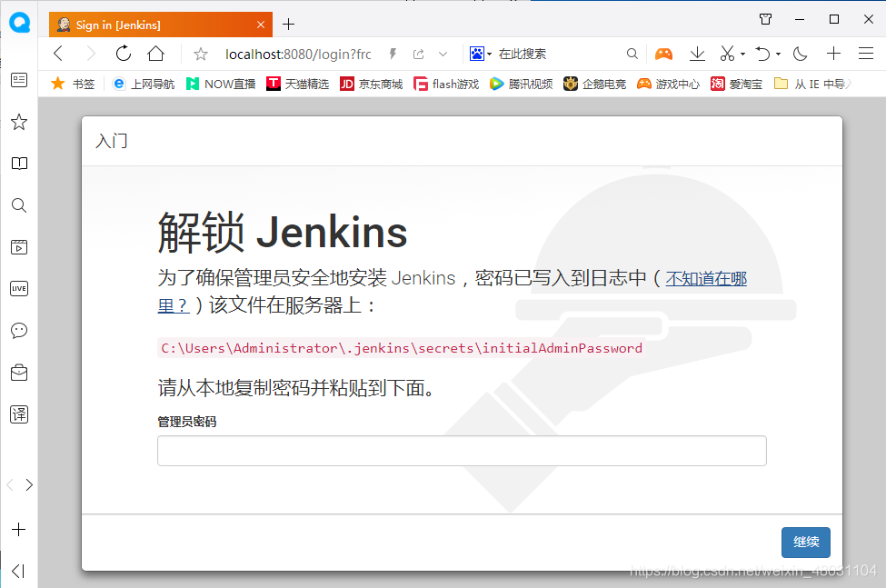Open the chat bubble sidebar icon
Viewport: 886px width, 588px height.
pyautogui.click(x=19, y=331)
